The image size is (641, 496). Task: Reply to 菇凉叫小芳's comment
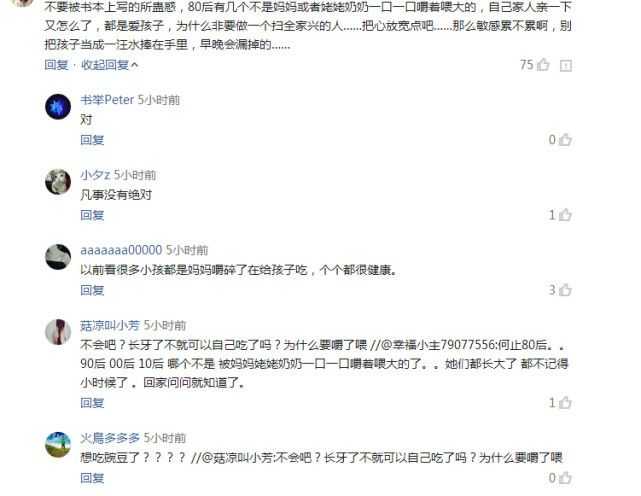(92, 403)
